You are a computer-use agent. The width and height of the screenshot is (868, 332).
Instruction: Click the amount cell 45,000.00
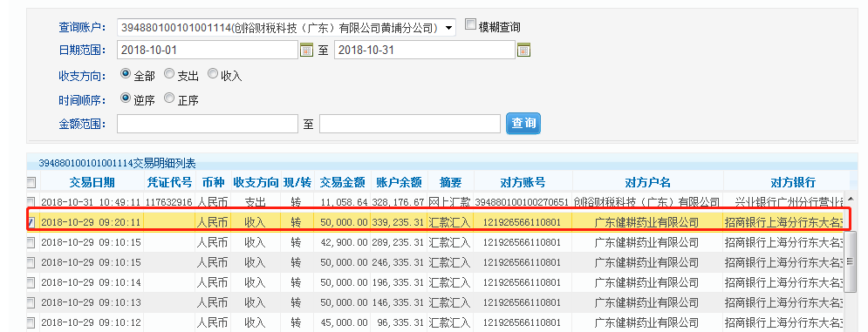(x=344, y=322)
